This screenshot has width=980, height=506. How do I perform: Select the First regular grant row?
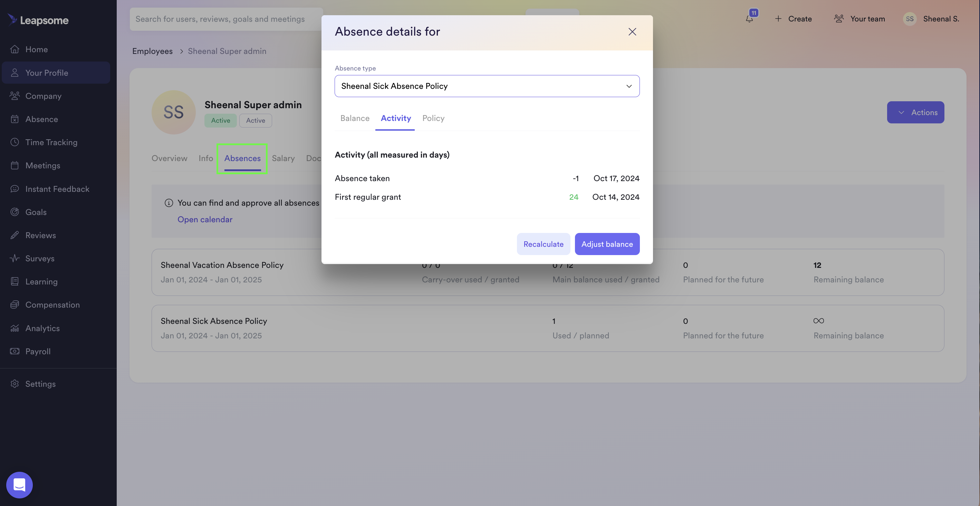(x=487, y=197)
